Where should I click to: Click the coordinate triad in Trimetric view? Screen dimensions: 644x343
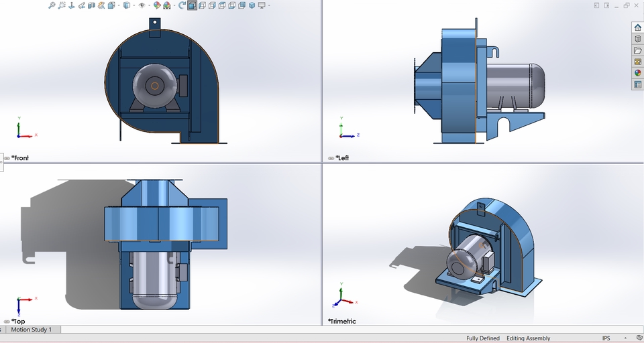pos(341,295)
